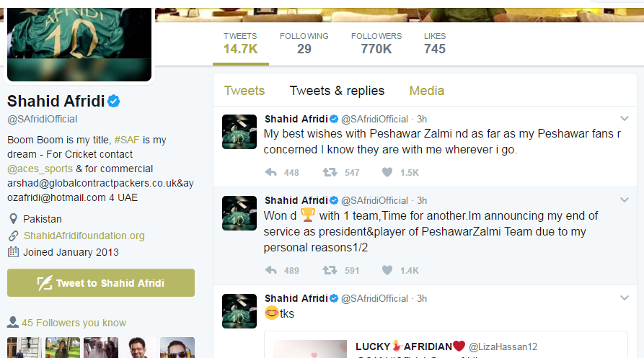644x358 pixels.
Task: Click Tweet to Shahid Afridi button
Action: tap(101, 283)
